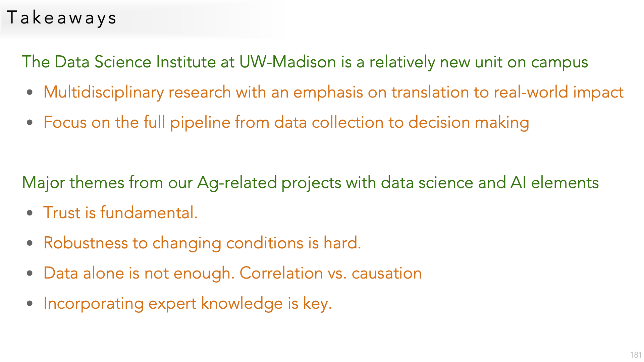Click bullet dot before "Trust is fundamental"
Image resolution: width=644 pixels, height=362 pixels.
point(30,213)
